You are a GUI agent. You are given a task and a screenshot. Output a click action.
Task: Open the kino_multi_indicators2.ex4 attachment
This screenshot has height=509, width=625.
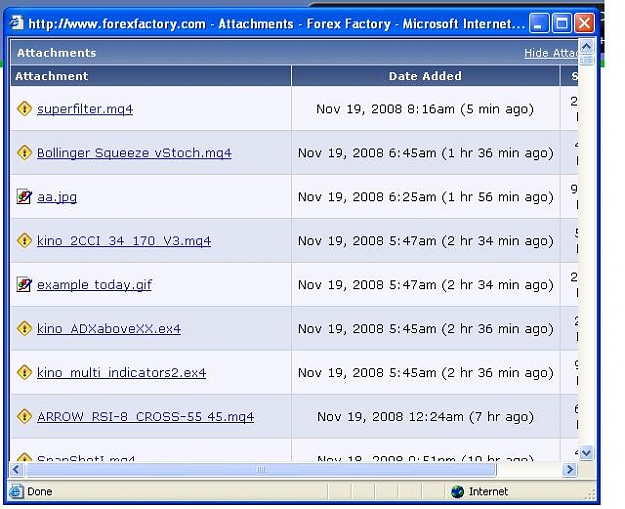pos(122,373)
